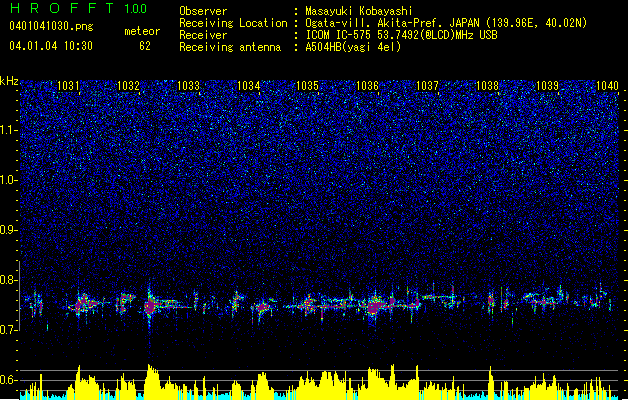Click the 1035 time marker
Image resolution: width=629 pixels, height=400 pixels.
(307, 86)
